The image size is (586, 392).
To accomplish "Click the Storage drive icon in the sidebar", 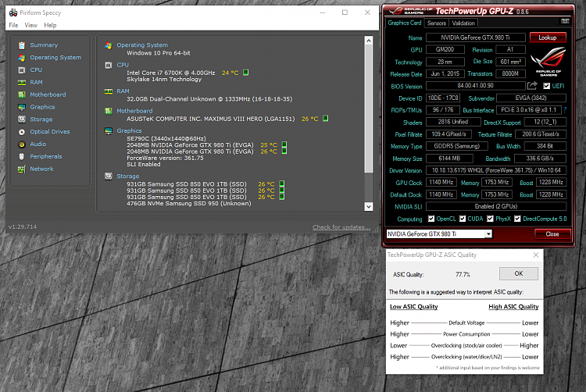I will click(x=22, y=119).
